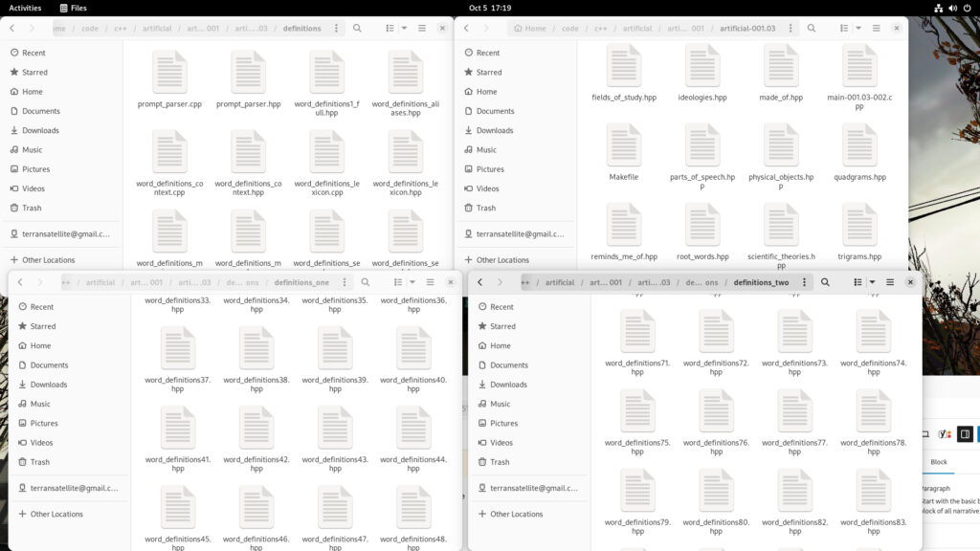Open the Files app menu in top bar

coord(72,8)
